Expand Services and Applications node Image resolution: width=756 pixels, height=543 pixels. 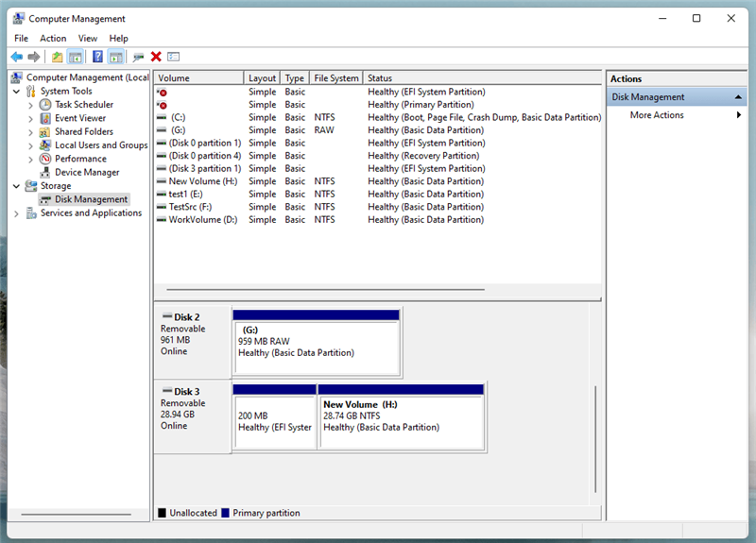click(16, 213)
